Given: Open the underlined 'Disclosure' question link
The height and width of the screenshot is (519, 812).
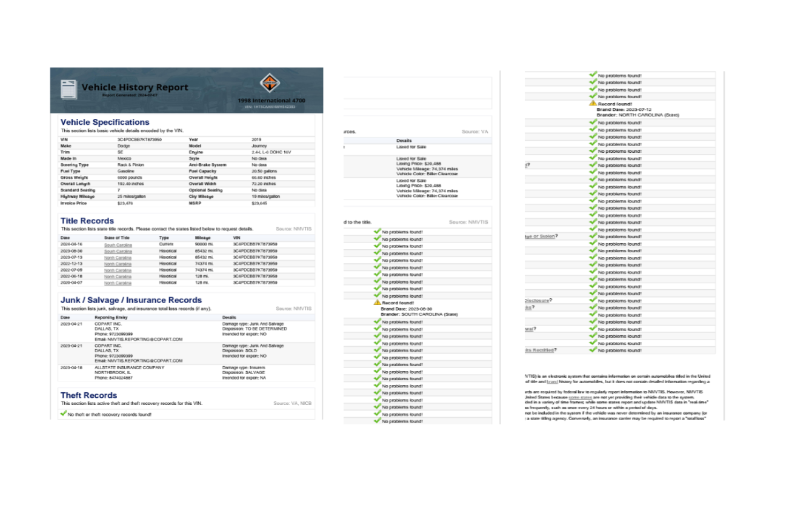Looking at the screenshot, I should [536, 301].
